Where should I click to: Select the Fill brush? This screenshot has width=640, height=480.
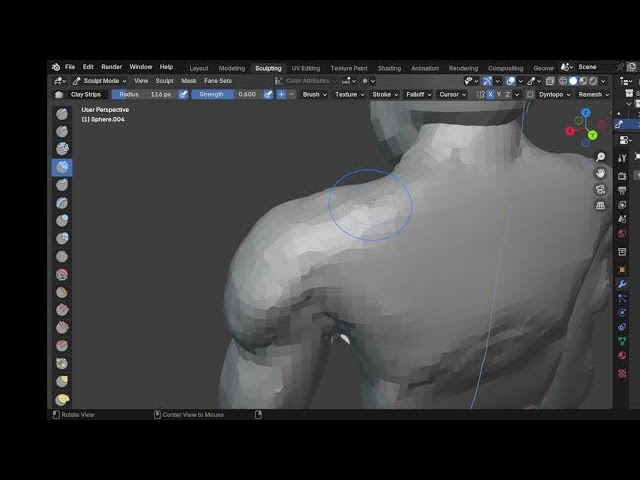(x=62, y=310)
